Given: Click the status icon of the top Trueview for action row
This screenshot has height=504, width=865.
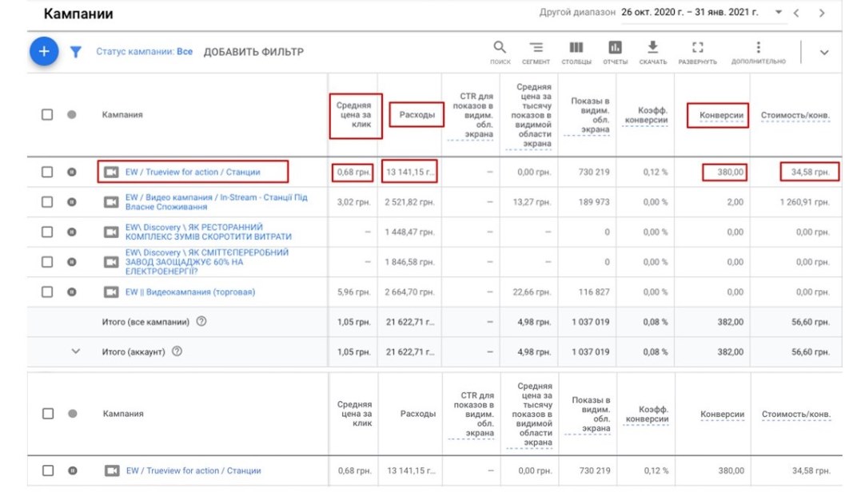Looking at the screenshot, I should [72, 172].
